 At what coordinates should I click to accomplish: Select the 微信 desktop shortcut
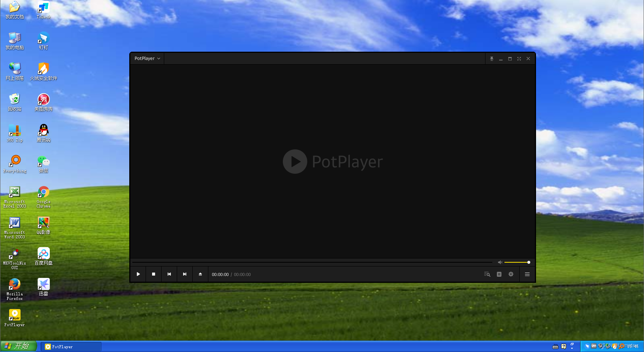tap(44, 164)
